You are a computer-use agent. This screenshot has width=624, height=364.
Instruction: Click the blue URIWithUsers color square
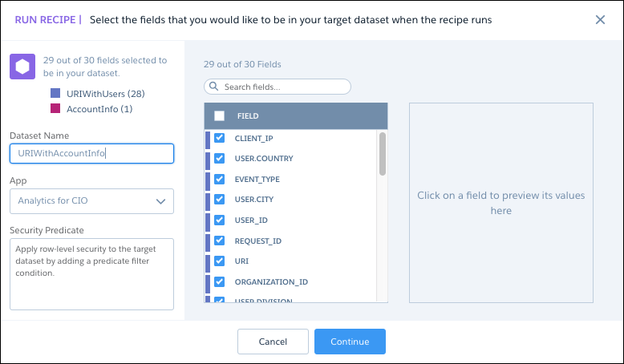[x=55, y=93]
